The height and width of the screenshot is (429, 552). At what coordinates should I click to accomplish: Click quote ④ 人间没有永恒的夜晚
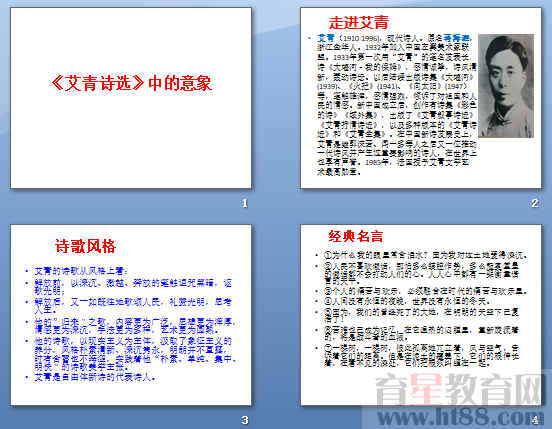click(x=407, y=301)
